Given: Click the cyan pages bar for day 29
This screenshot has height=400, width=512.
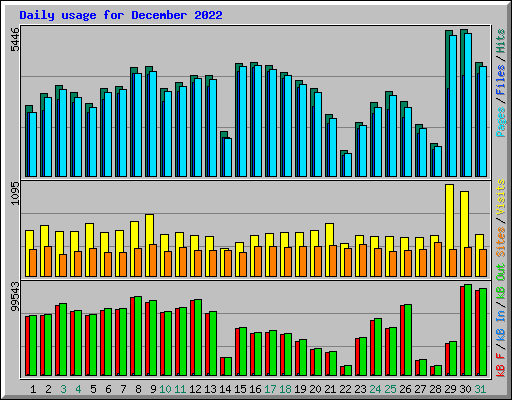Looking at the screenshot, I should 453,106.
